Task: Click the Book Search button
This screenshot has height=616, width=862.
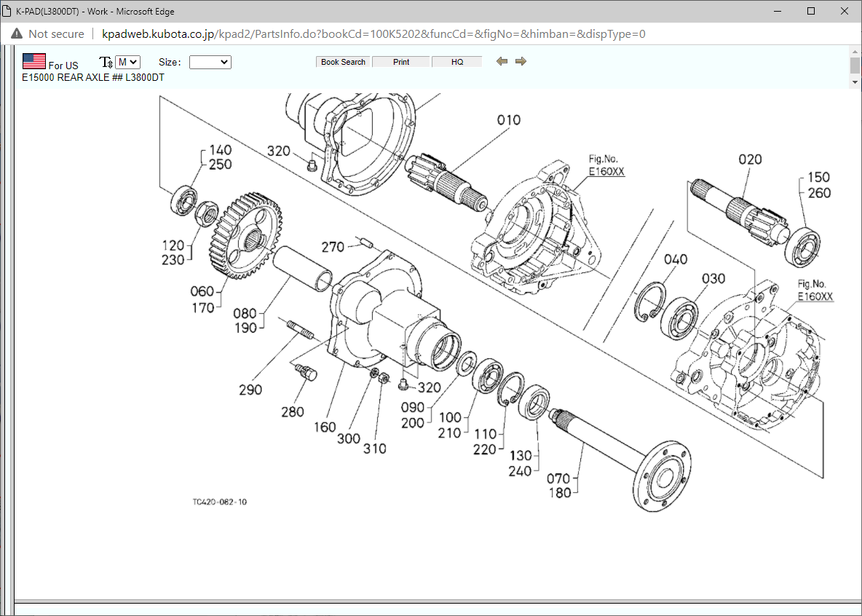Action: click(343, 62)
